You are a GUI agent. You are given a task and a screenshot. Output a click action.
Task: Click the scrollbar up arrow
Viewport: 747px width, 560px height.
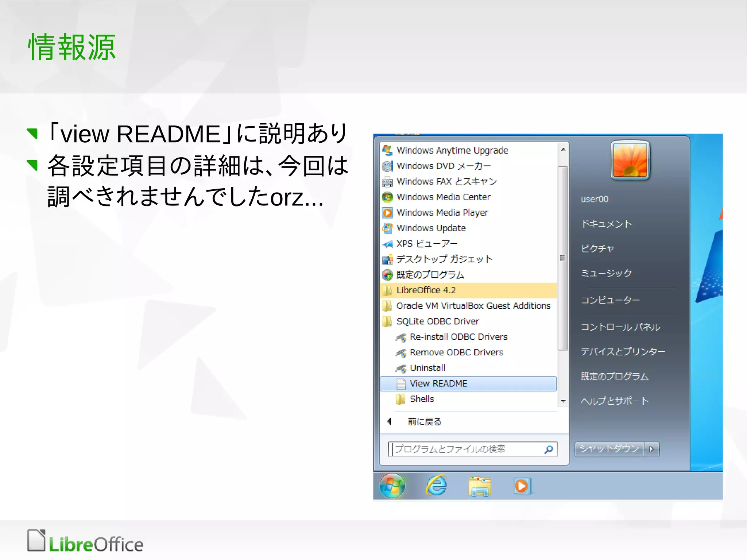point(563,149)
